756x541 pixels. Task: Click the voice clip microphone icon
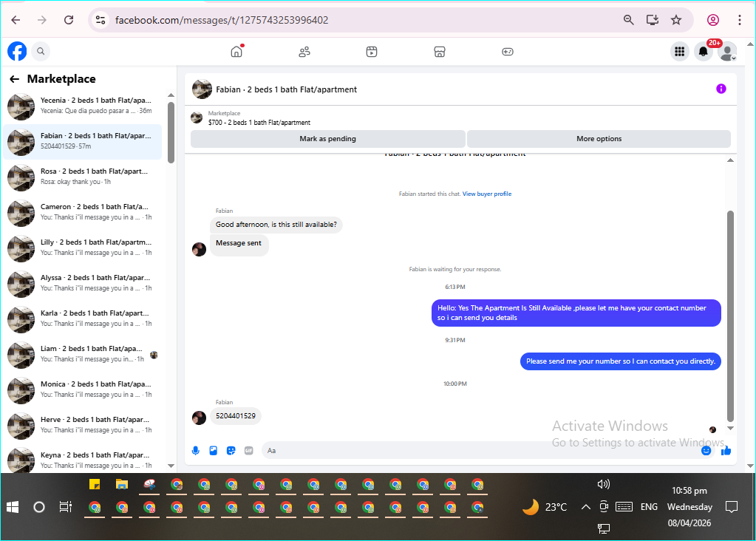[x=195, y=450]
